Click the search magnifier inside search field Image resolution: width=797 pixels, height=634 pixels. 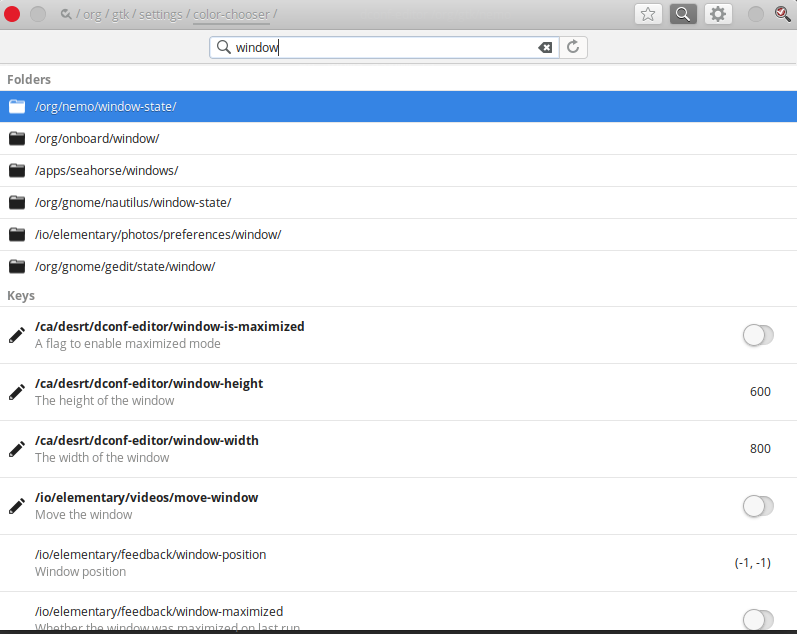pos(224,47)
